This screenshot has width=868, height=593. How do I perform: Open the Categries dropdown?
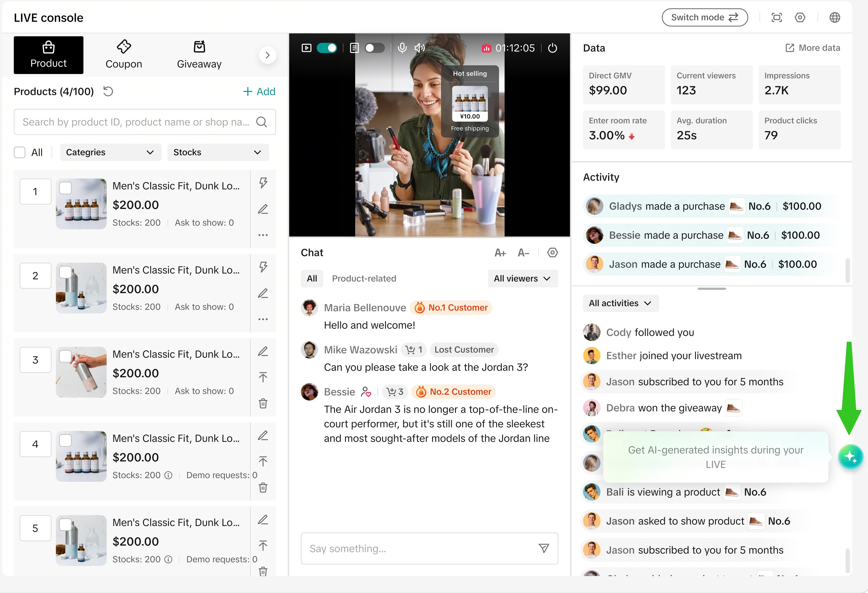click(x=110, y=152)
